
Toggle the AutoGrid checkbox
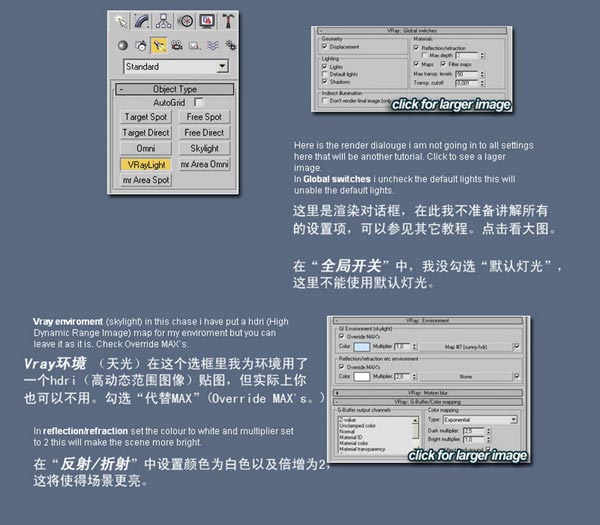point(199,102)
